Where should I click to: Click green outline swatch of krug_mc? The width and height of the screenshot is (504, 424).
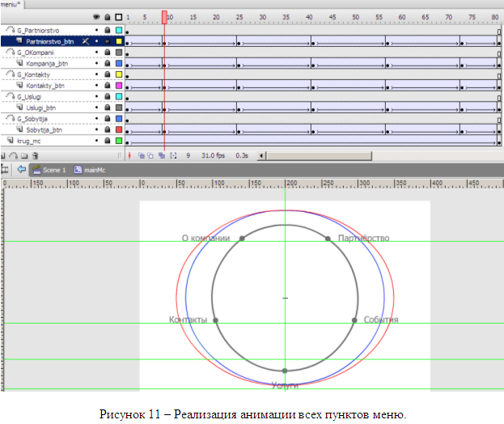pos(119,141)
